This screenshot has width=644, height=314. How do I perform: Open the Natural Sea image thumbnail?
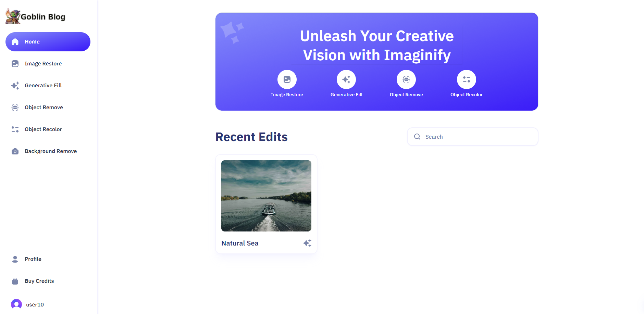pyautogui.click(x=266, y=196)
